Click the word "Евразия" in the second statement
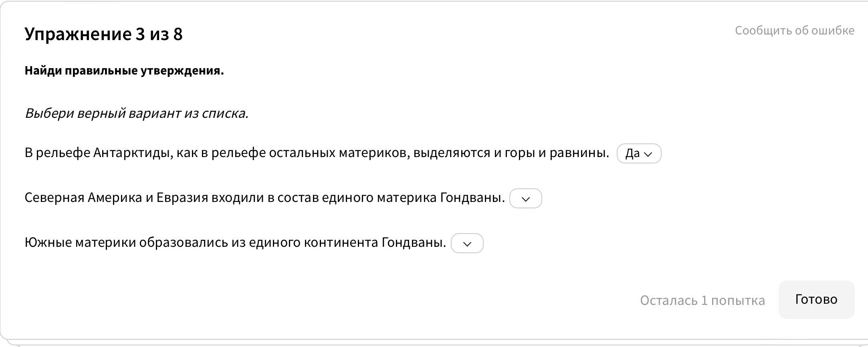Viewport: 868px width, 347px height. 182,198
